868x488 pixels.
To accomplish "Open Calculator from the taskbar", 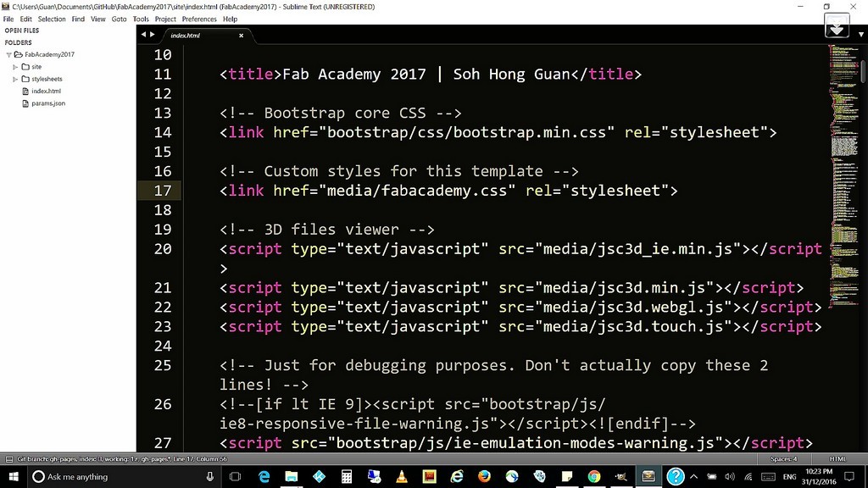I will tap(347, 476).
